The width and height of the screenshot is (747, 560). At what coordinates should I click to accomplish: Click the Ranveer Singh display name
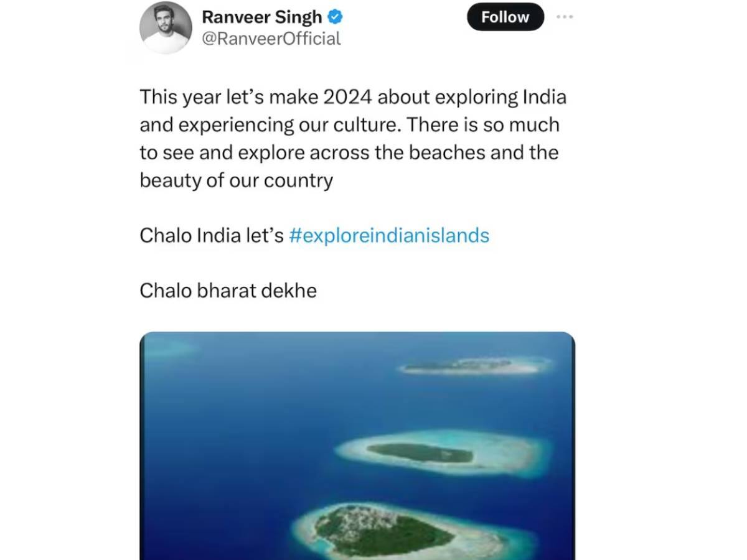(261, 17)
